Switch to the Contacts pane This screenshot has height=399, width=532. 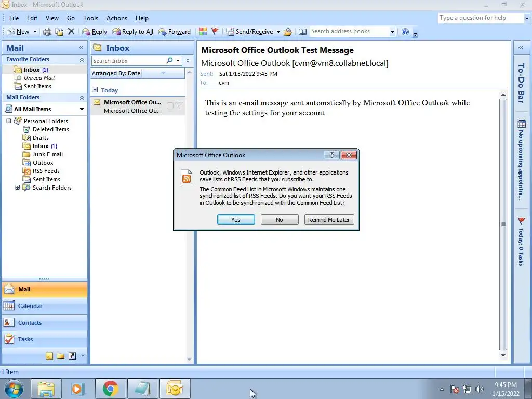pos(45,322)
